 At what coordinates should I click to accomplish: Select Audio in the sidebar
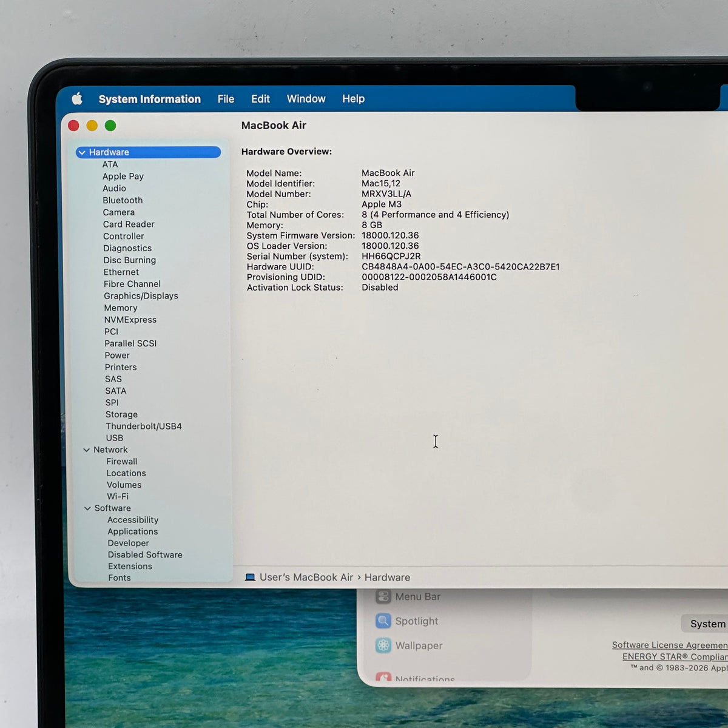click(115, 188)
